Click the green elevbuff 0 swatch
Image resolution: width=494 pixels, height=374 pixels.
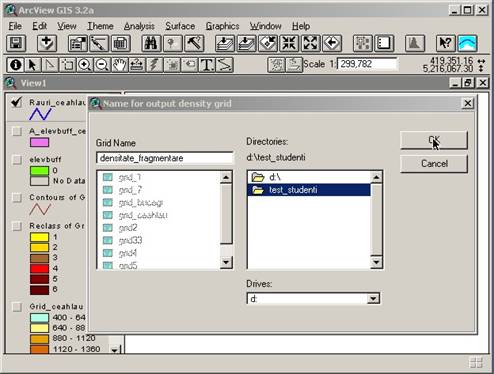click(39, 171)
